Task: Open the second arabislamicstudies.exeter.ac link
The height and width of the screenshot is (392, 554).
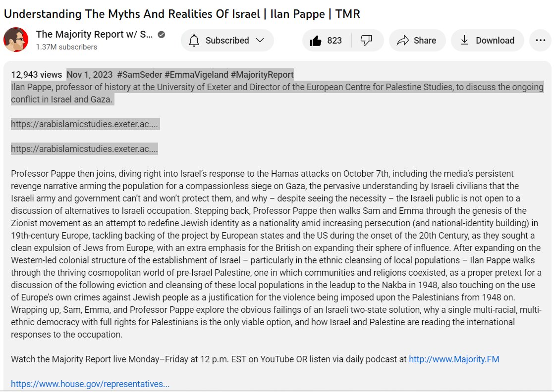Action: pyautogui.click(x=84, y=149)
